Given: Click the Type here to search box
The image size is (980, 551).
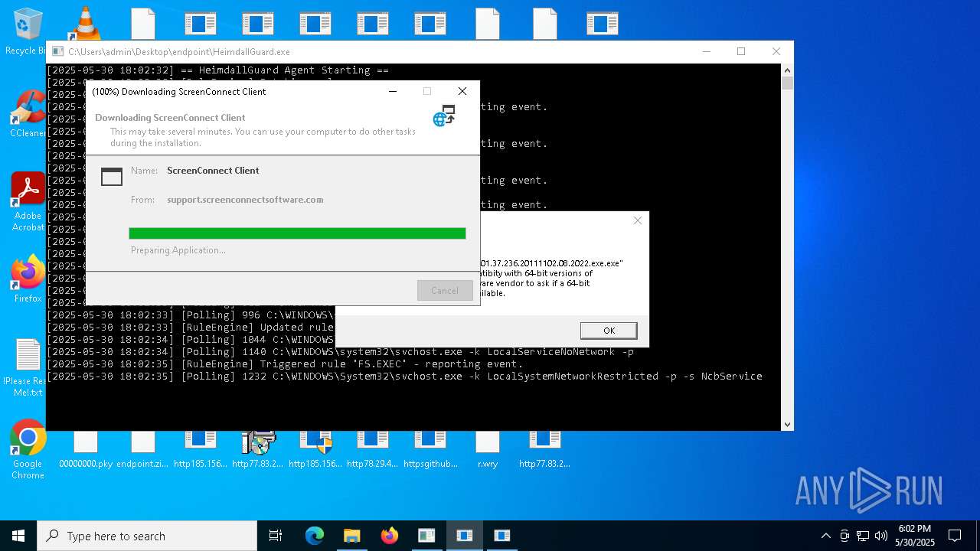Looking at the screenshot, I should point(147,536).
